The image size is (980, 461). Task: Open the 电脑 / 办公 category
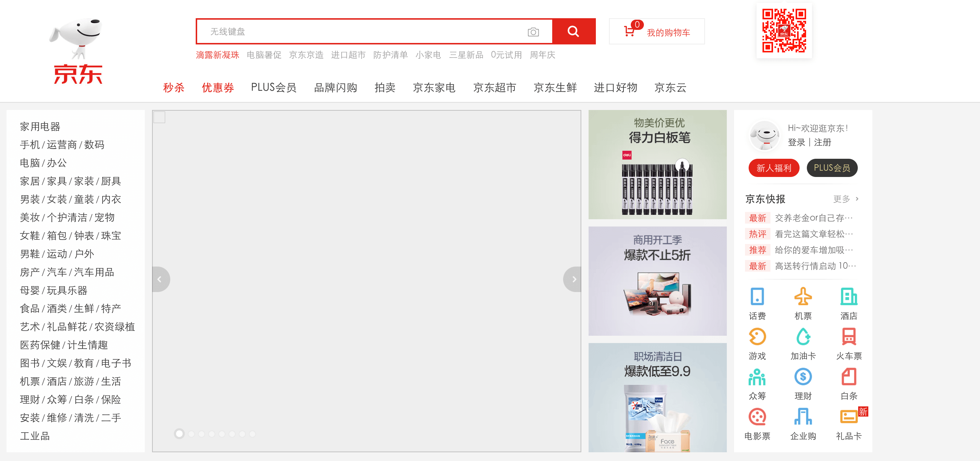43,163
